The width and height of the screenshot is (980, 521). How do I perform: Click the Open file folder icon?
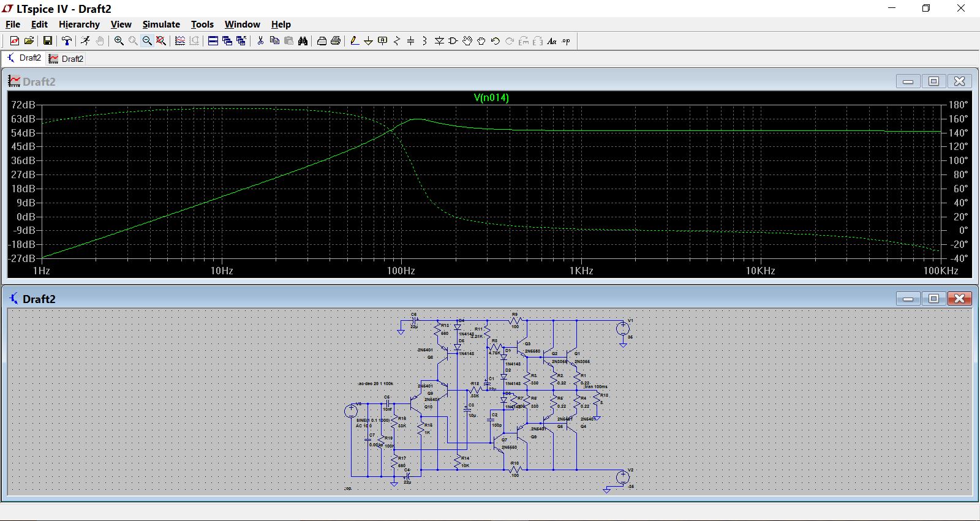pos(29,41)
